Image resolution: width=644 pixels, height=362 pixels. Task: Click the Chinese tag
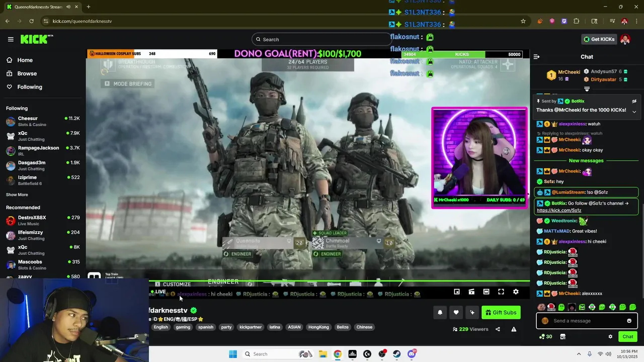click(x=364, y=327)
